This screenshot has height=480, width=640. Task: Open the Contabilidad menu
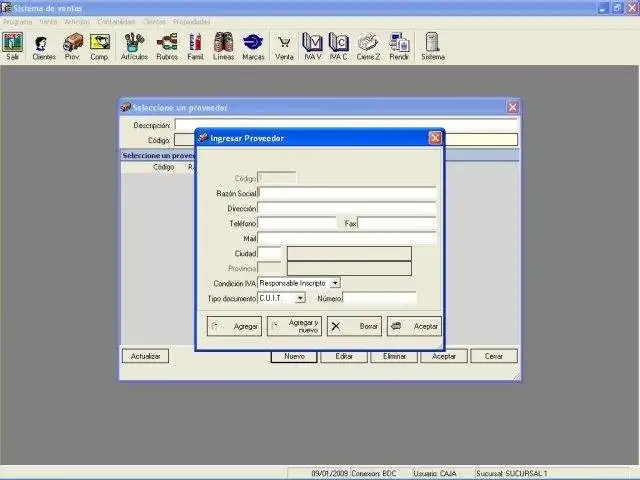(x=116, y=22)
